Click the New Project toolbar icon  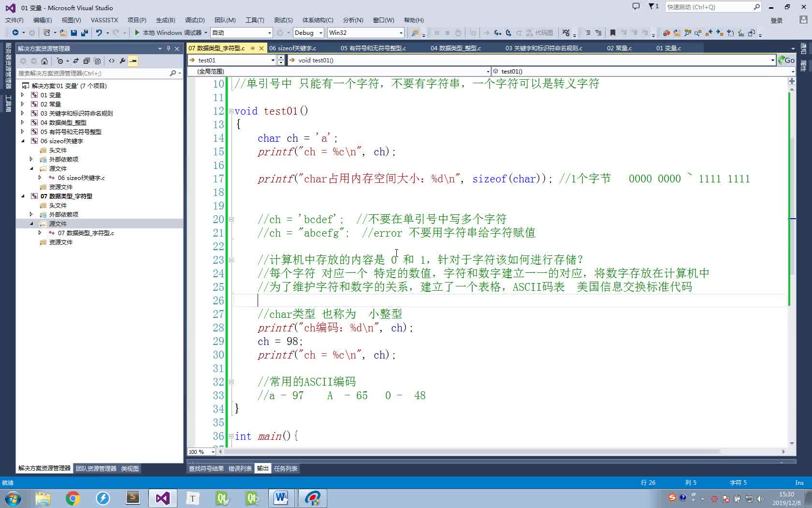click(46, 32)
